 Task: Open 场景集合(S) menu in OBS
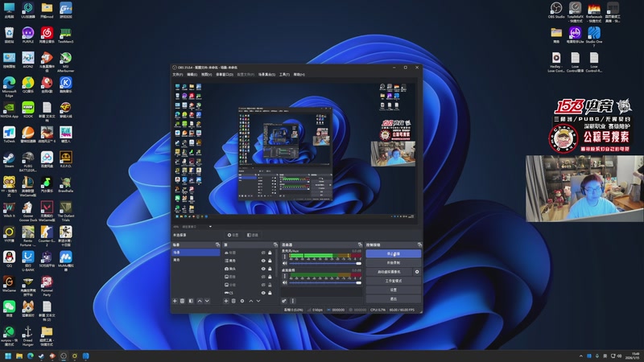click(x=266, y=74)
